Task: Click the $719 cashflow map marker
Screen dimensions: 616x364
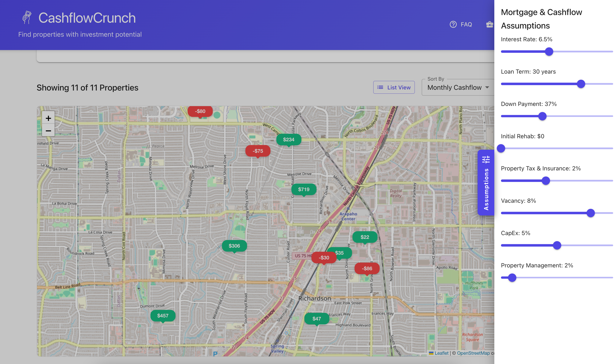Action: [304, 189]
